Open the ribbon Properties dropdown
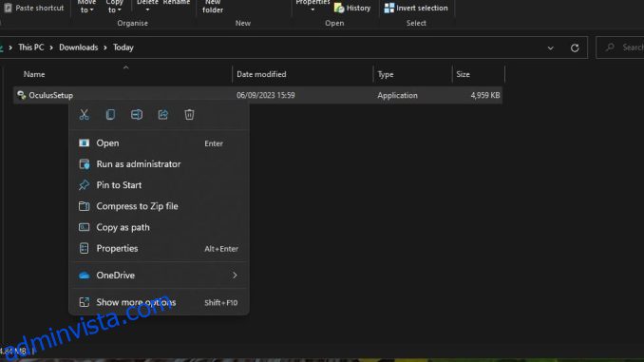This screenshot has width=644, height=362. tap(313, 6)
